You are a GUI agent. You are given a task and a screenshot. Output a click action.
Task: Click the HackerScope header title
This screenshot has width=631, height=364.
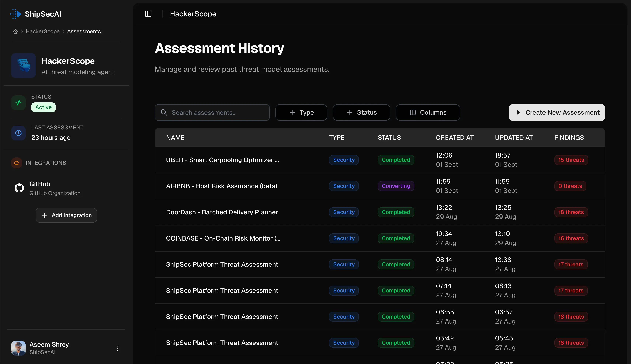point(193,14)
